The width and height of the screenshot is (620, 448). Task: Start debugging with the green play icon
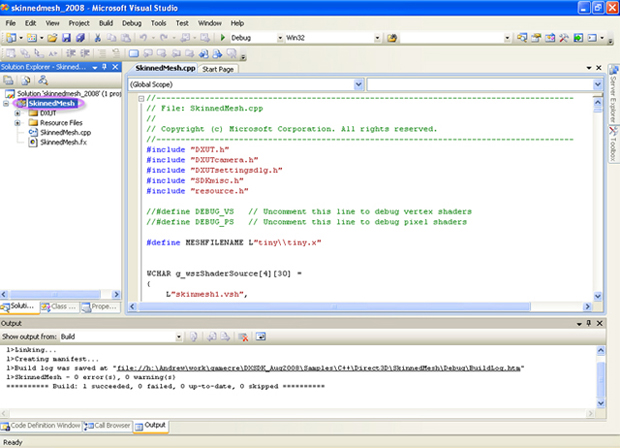(x=223, y=38)
